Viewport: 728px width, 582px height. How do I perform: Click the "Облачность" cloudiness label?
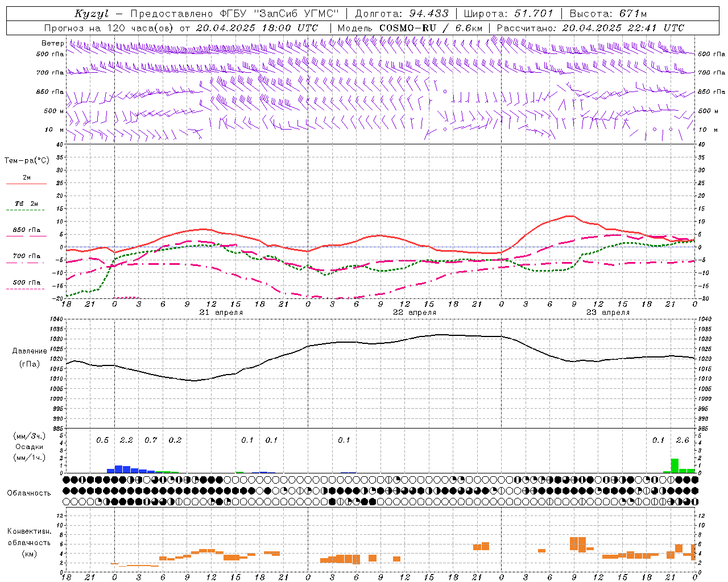(x=29, y=493)
